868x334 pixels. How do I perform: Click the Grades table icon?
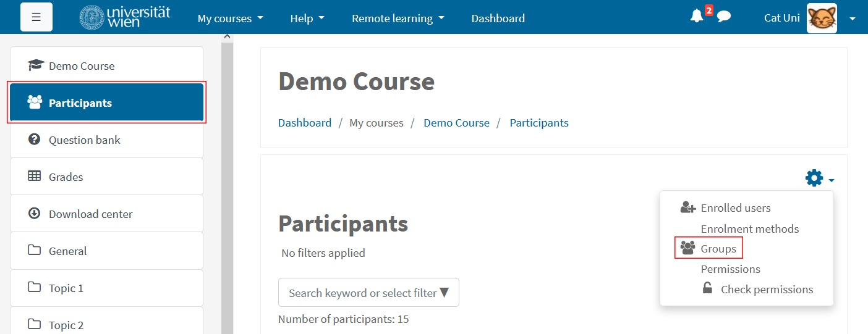pos(35,177)
